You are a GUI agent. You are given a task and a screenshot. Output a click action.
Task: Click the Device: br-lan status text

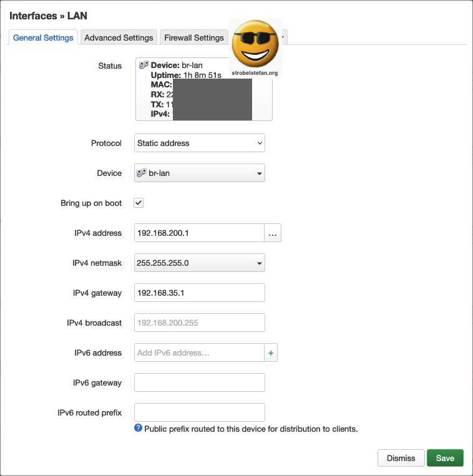pos(177,66)
